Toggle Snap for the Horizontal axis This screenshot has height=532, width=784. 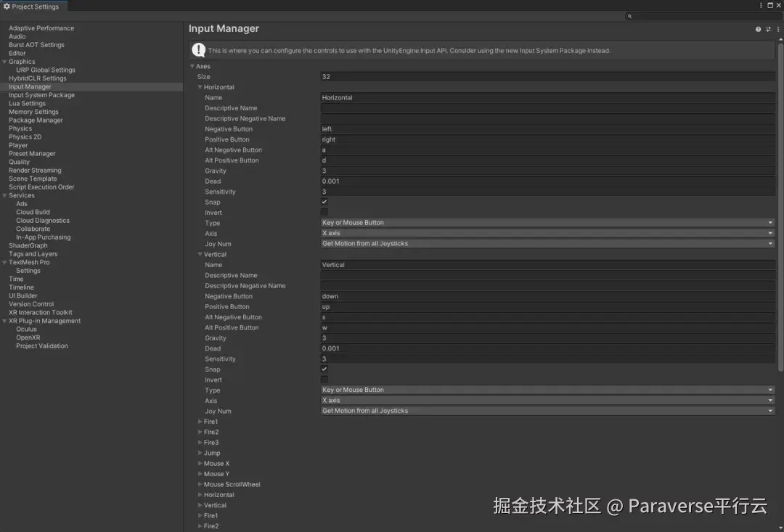coord(324,202)
